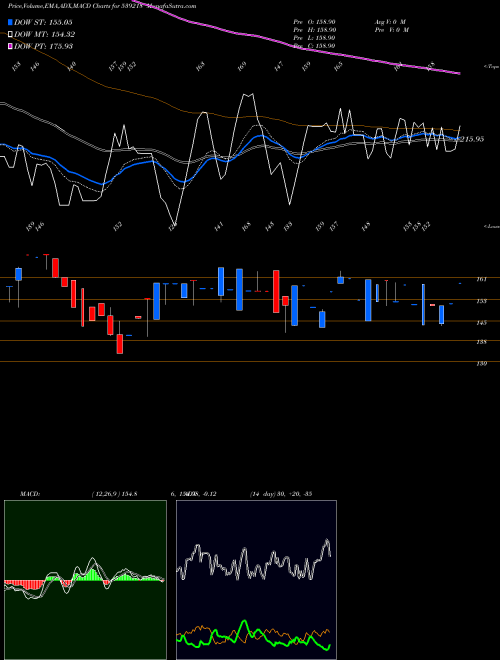
Task: Select the 'DOW MT: 154.32' legend text
Action: 45,34
